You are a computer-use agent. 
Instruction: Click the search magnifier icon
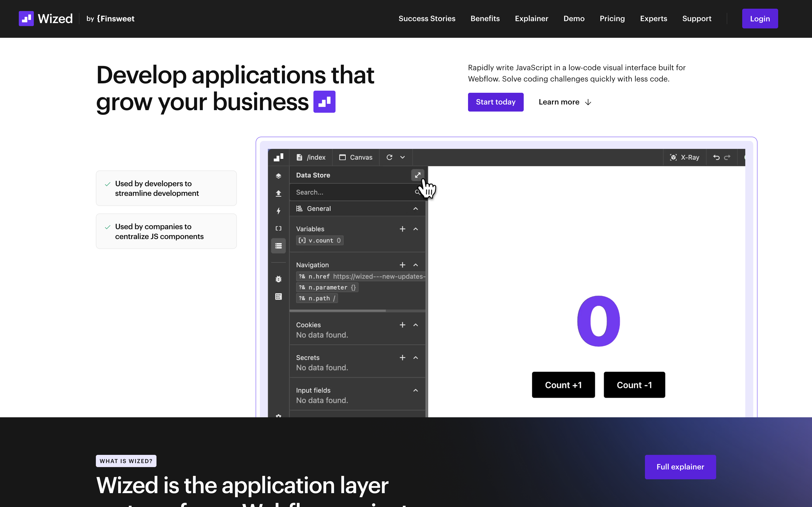pyautogui.click(x=417, y=192)
